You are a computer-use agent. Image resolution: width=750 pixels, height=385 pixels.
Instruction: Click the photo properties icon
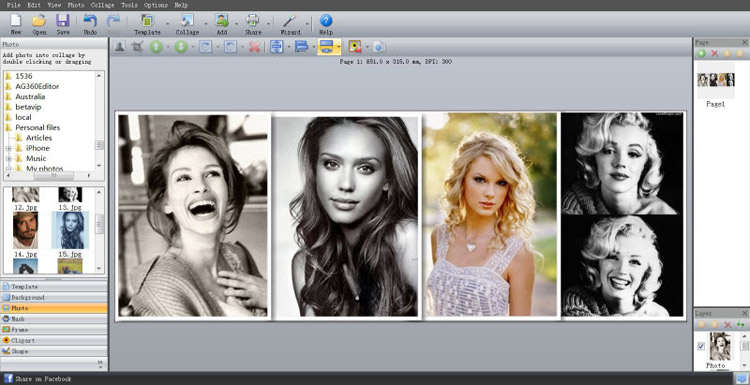coord(379,46)
